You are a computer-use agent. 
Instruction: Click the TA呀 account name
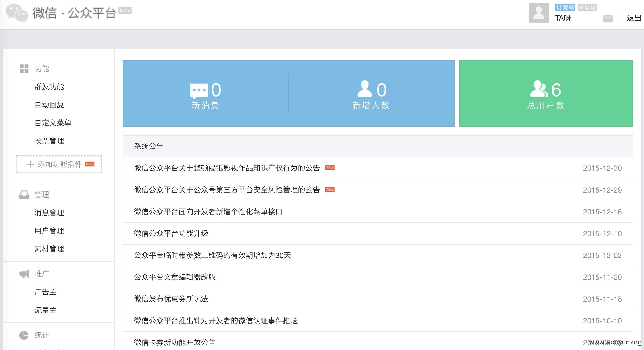563,18
